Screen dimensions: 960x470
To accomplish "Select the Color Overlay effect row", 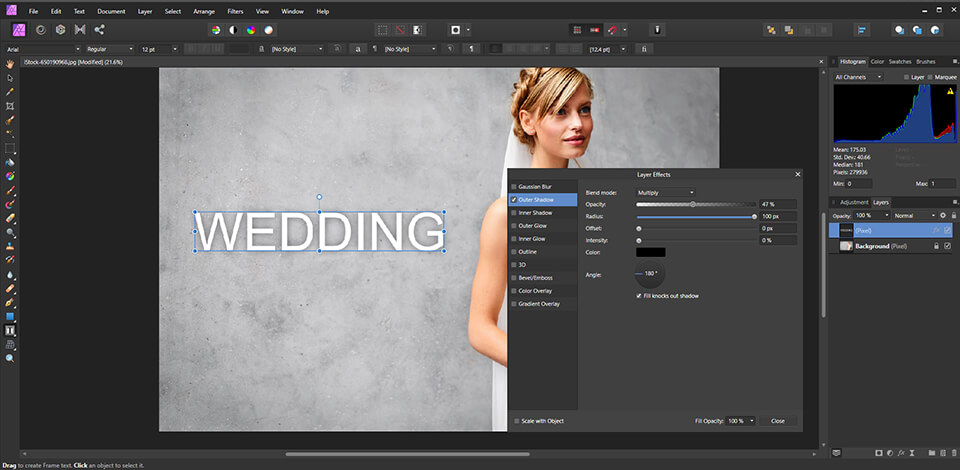I will tap(543, 291).
